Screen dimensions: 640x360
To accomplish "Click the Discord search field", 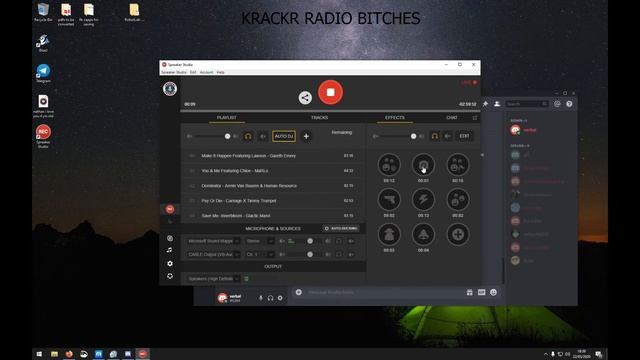I will tap(527, 104).
